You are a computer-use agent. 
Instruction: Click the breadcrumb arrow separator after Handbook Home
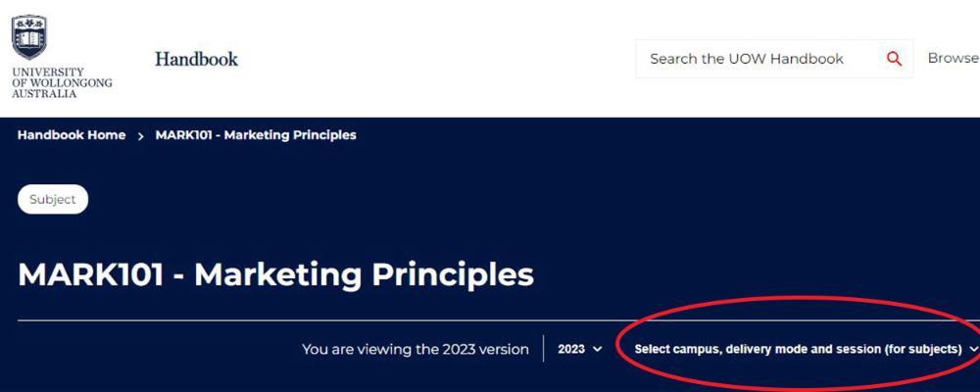(x=141, y=136)
